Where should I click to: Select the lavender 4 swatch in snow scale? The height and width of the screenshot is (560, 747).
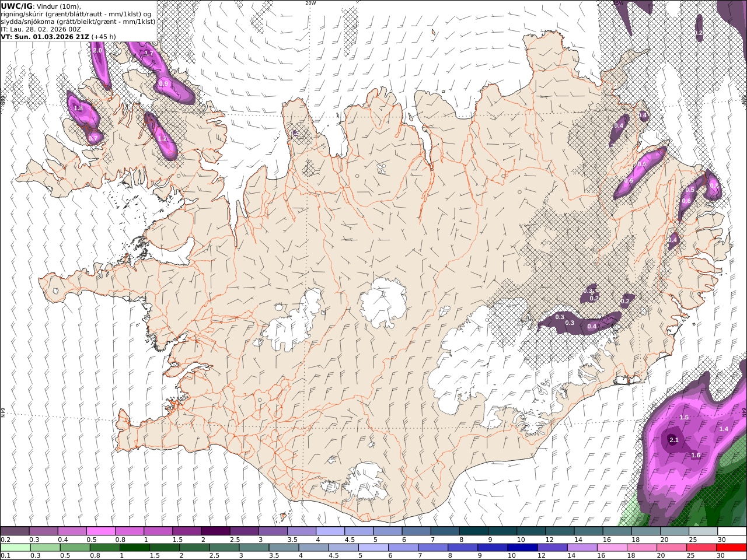[330, 531]
